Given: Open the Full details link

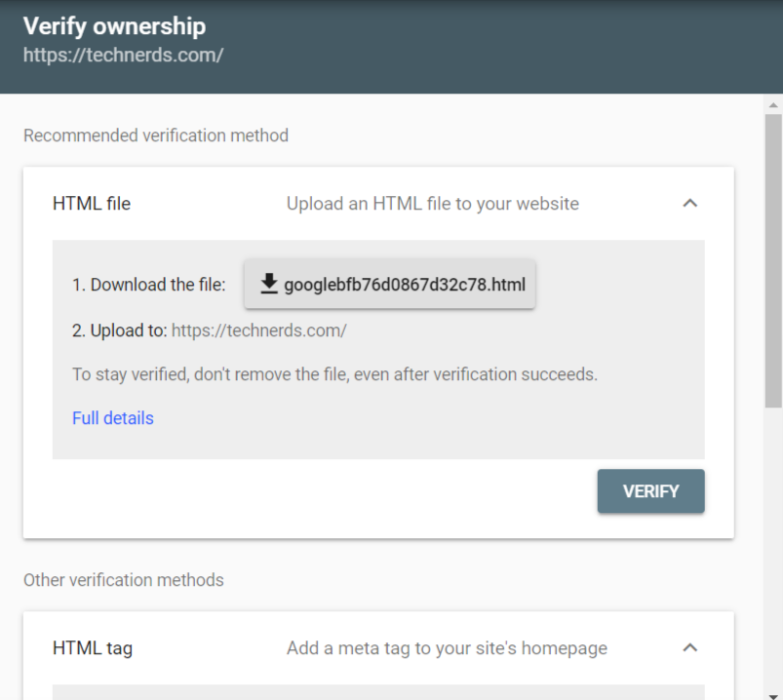Looking at the screenshot, I should coord(113,418).
